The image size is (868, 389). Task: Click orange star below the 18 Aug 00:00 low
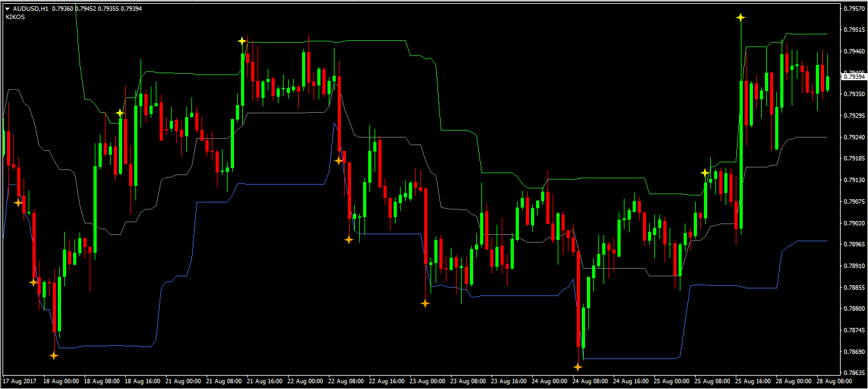pos(54,355)
